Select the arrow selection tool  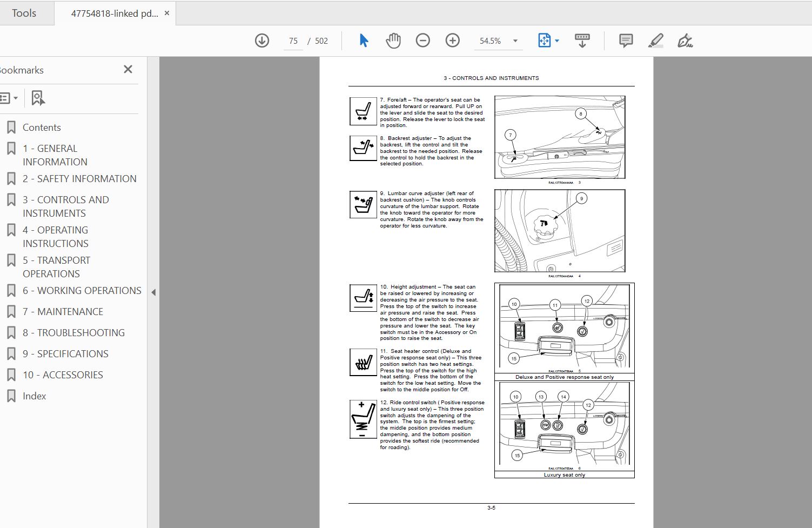point(364,41)
